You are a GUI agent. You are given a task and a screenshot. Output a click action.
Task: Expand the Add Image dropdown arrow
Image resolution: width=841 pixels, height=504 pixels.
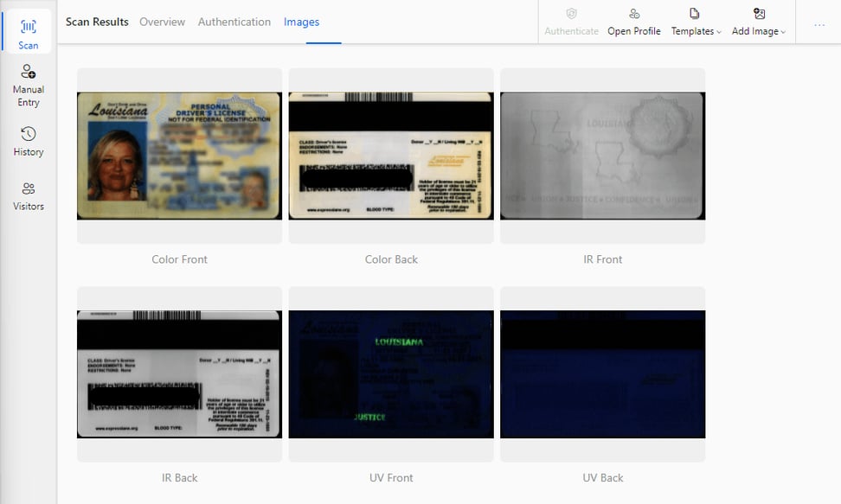(x=783, y=32)
